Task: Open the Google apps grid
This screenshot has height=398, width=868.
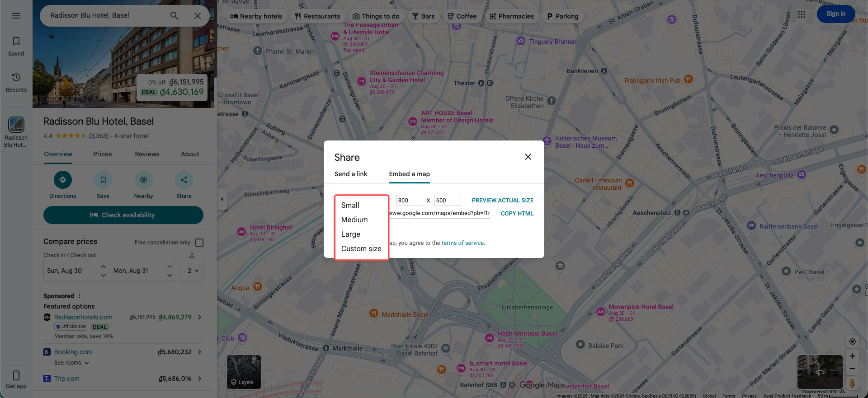Action: [x=802, y=14]
